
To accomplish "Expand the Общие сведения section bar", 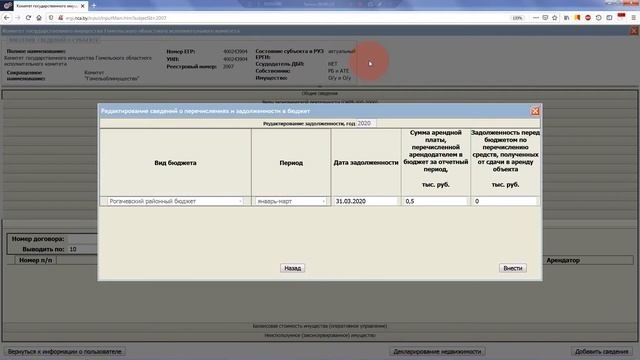I will click(320, 93).
